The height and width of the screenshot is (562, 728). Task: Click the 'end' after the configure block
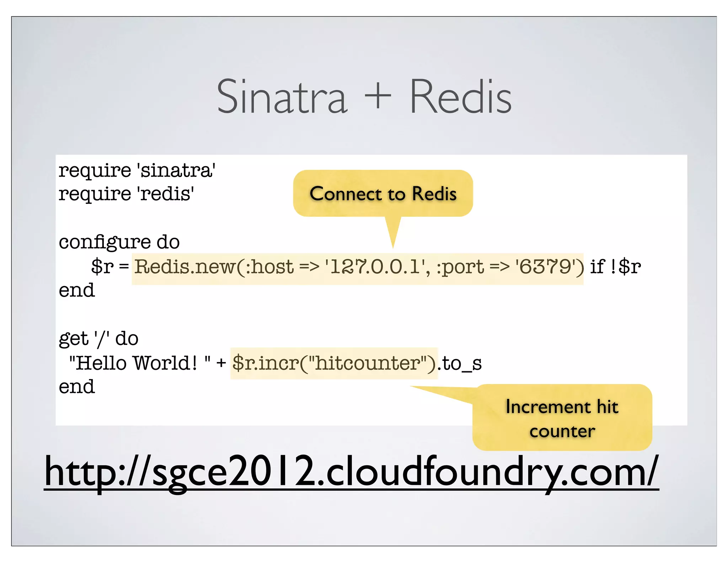pyautogui.click(x=77, y=290)
